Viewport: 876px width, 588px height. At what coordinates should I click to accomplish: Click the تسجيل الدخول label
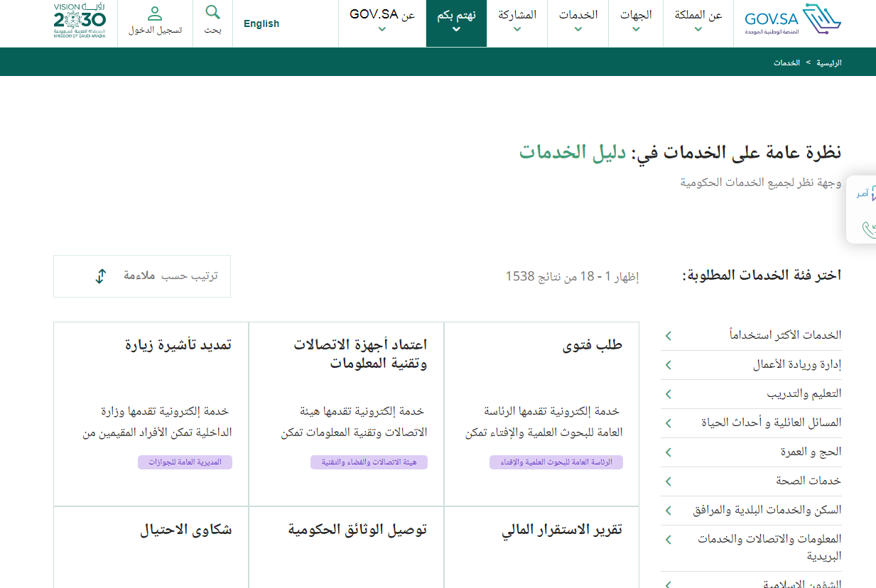(x=155, y=31)
